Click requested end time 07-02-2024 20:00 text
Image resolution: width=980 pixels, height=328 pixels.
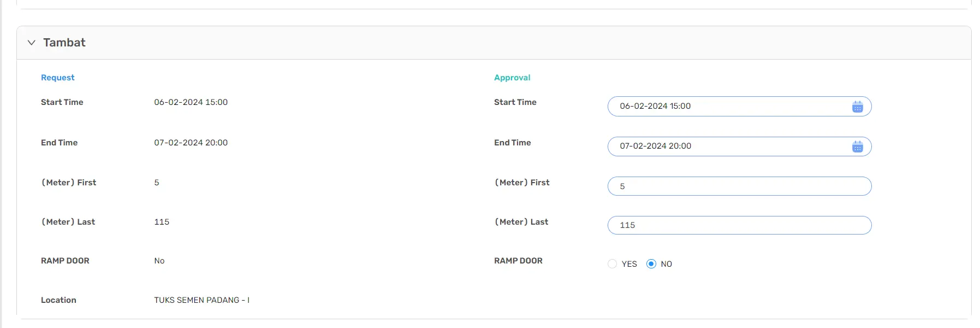[x=191, y=143]
